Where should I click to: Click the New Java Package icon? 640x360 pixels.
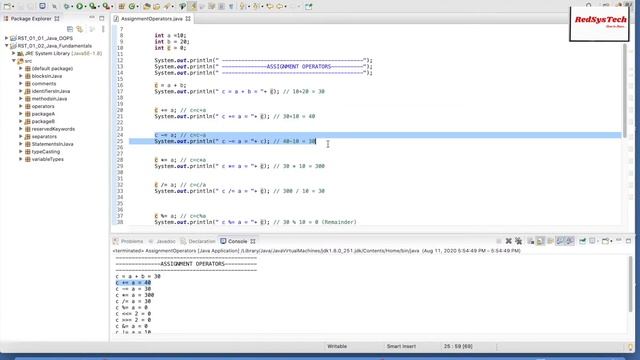tap(122, 6)
